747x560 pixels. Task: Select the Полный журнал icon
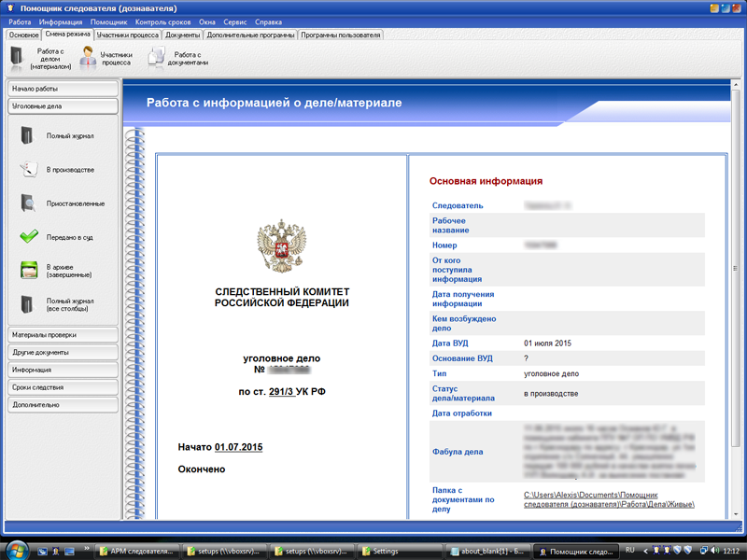click(x=26, y=133)
